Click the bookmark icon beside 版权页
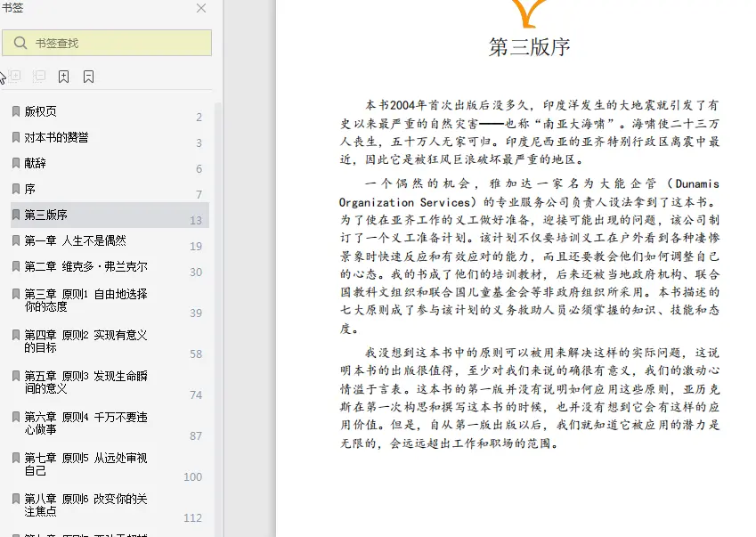 pyautogui.click(x=16, y=111)
